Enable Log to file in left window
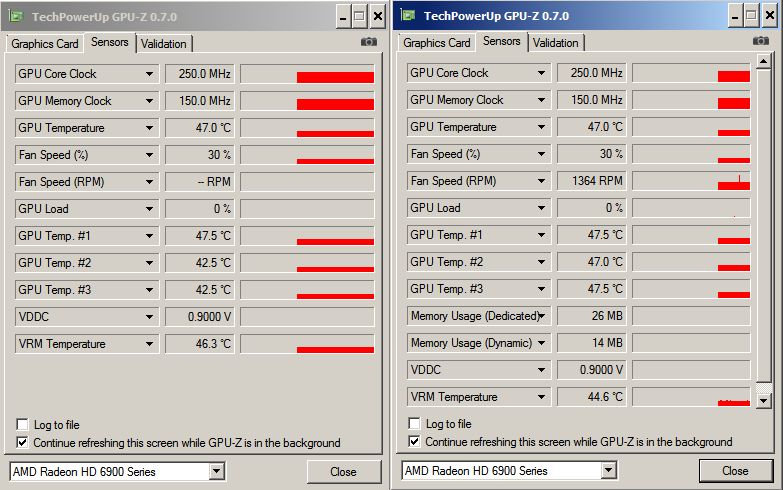The height and width of the screenshot is (490, 783). [x=22, y=425]
